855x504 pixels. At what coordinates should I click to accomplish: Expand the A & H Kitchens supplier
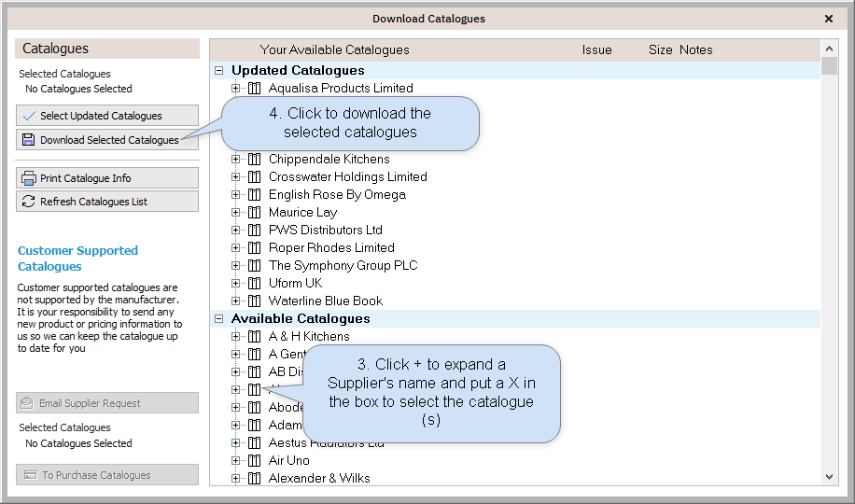coord(235,337)
